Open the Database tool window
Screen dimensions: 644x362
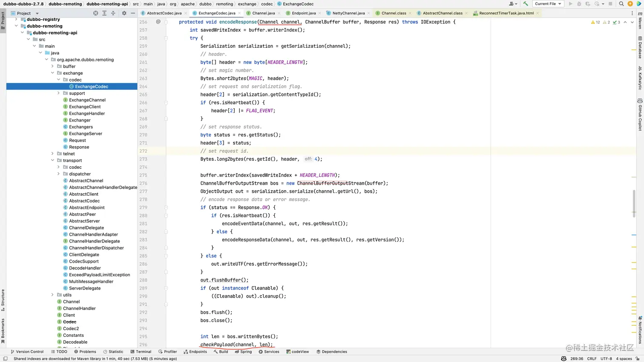tap(640, 48)
